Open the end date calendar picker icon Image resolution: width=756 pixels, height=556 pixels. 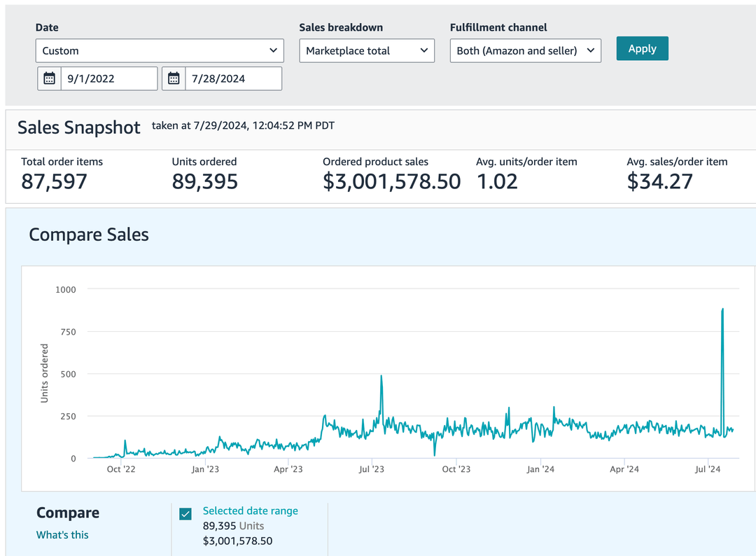coord(174,78)
